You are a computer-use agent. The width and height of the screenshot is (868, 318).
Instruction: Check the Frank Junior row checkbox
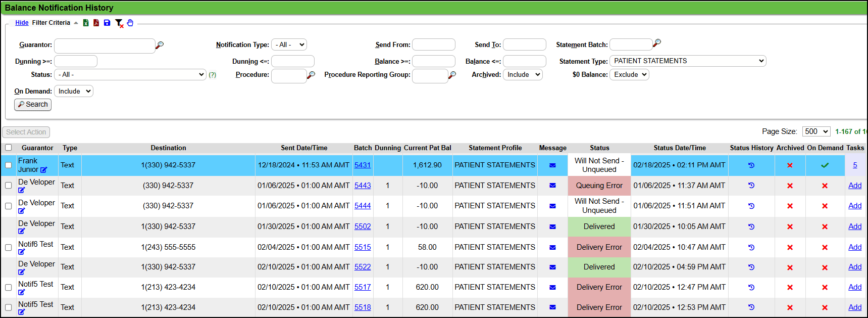[9, 165]
